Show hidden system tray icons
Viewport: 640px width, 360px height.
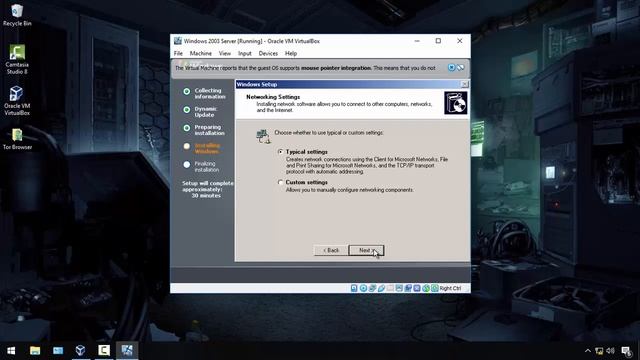click(587, 351)
